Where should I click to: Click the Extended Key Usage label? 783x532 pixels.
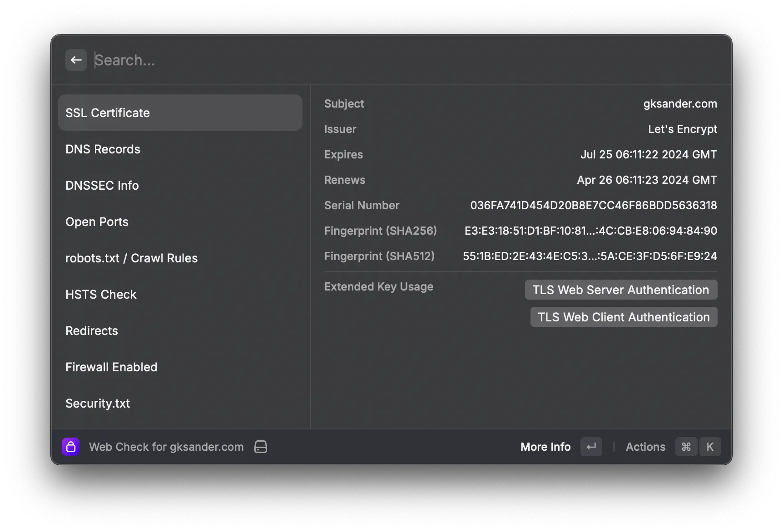click(x=379, y=286)
